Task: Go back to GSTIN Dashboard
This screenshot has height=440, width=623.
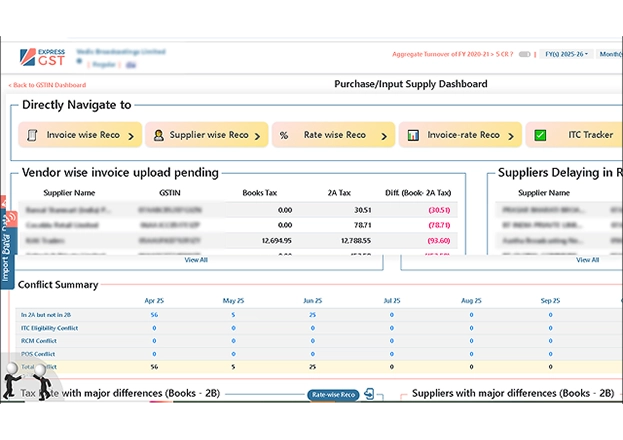Action: (48, 85)
